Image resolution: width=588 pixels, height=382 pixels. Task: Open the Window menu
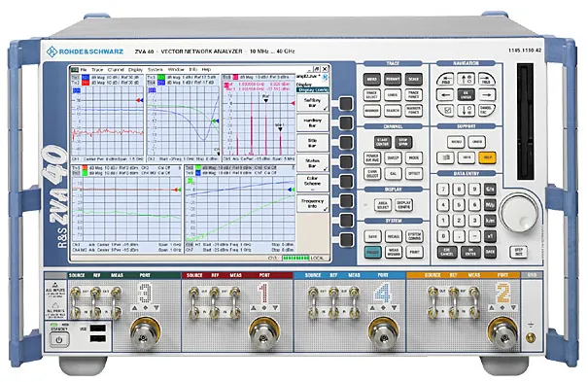176,70
